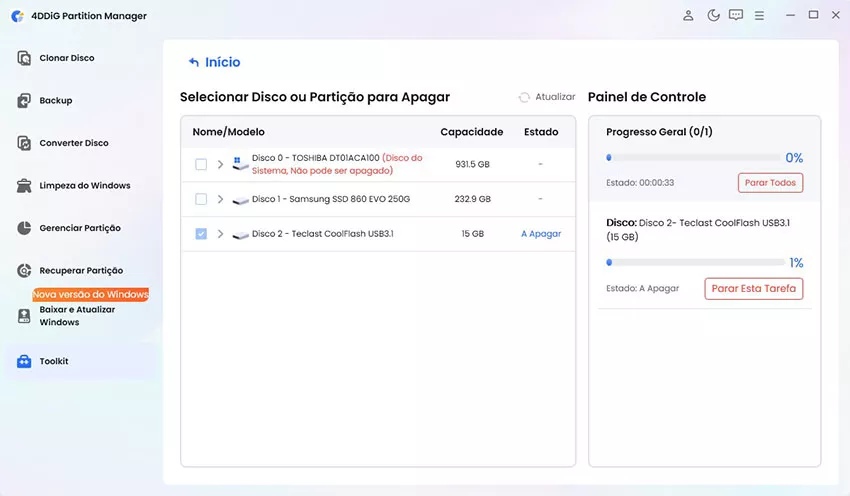Uncheck the Disco 2 Teclast CoolFlash checkbox
The height and width of the screenshot is (496, 850).
tap(201, 234)
